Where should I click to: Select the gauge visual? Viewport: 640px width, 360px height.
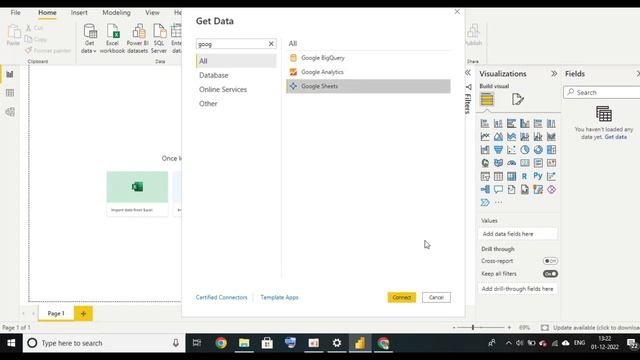point(511,163)
